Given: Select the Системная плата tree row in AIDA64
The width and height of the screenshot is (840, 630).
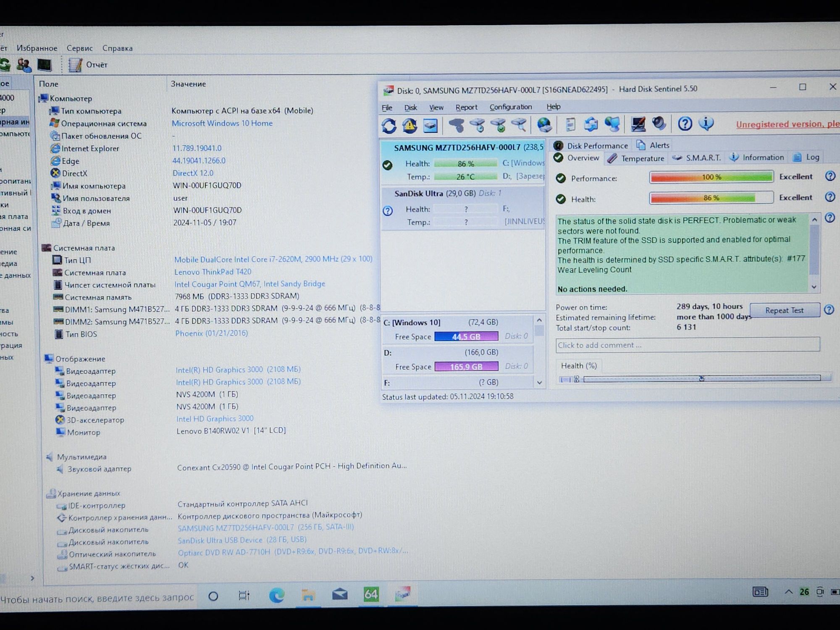Looking at the screenshot, I should coord(79,248).
